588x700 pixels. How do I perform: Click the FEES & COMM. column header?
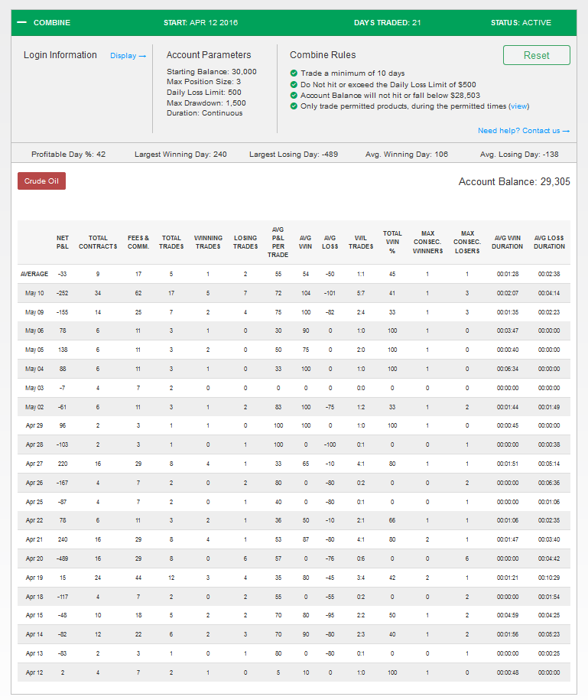(138, 243)
